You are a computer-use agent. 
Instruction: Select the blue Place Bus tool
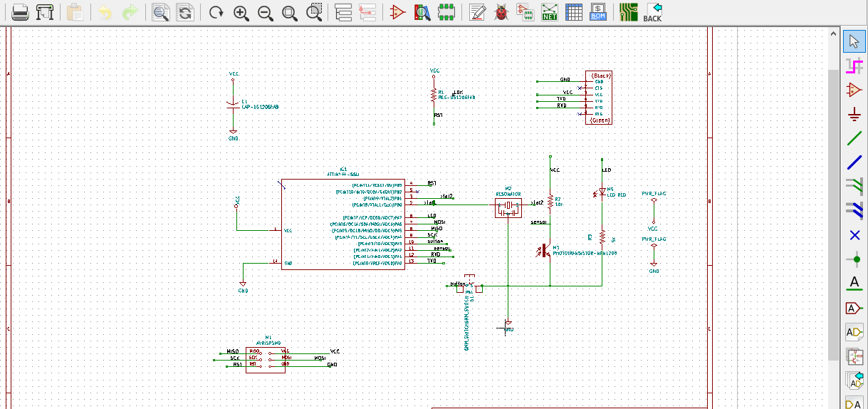click(854, 163)
